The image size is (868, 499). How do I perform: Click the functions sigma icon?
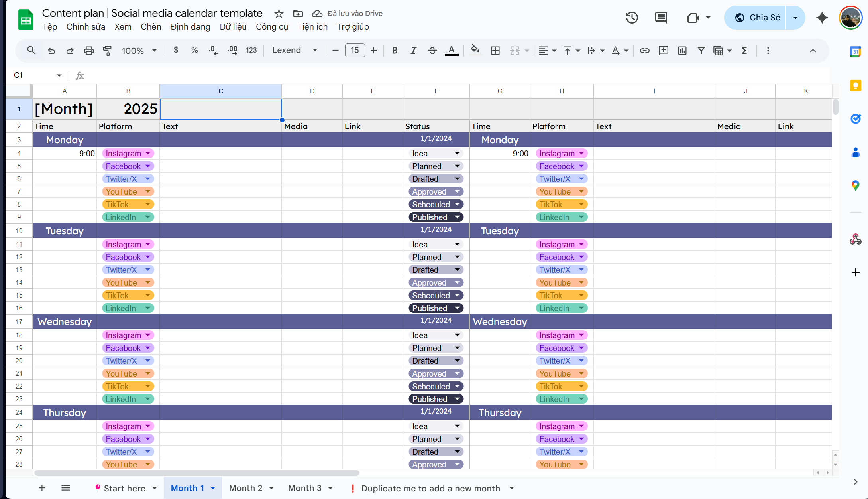pyautogui.click(x=744, y=51)
